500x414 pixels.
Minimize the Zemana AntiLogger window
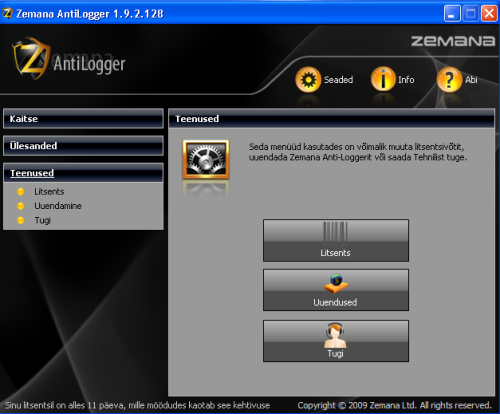(x=452, y=14)
